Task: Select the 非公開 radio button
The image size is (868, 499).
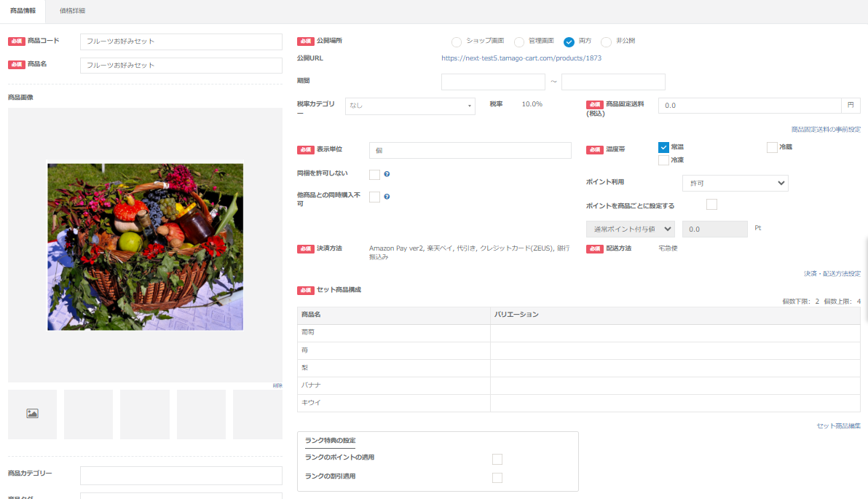Action: (x=606, y=42)
